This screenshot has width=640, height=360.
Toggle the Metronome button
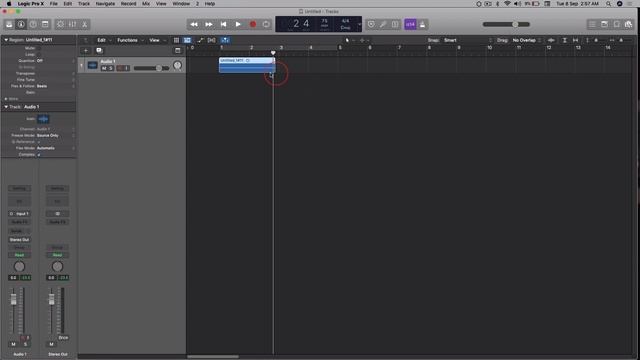(x=422, y=24)
